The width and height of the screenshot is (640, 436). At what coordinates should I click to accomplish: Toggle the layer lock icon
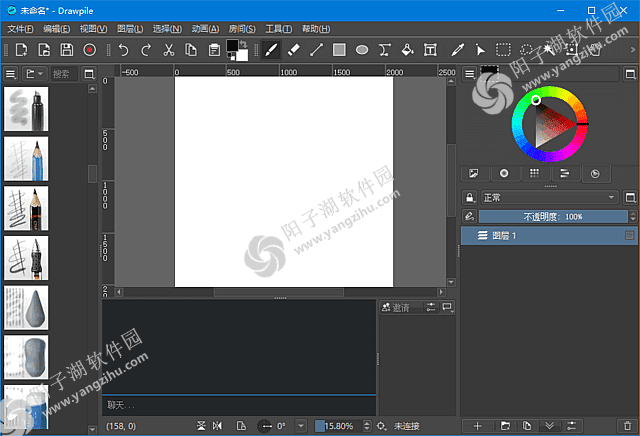click(469, 198)
